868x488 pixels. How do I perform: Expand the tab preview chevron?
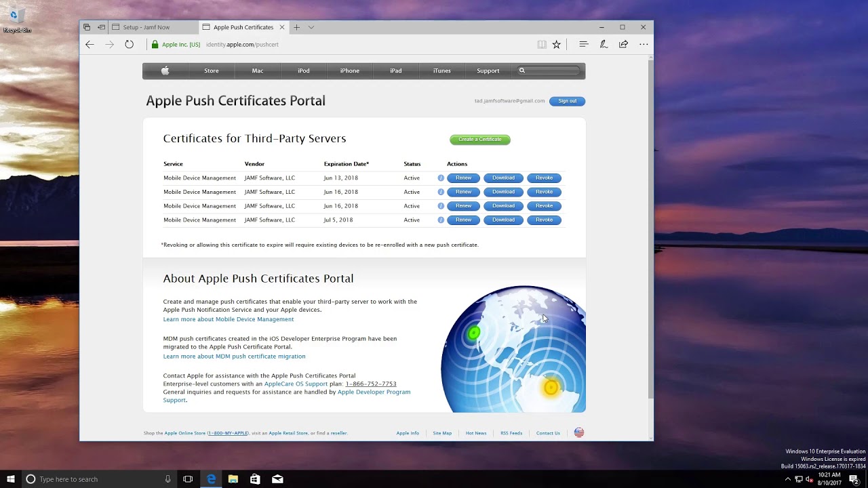pyautogui.click(x=311, y=27)
